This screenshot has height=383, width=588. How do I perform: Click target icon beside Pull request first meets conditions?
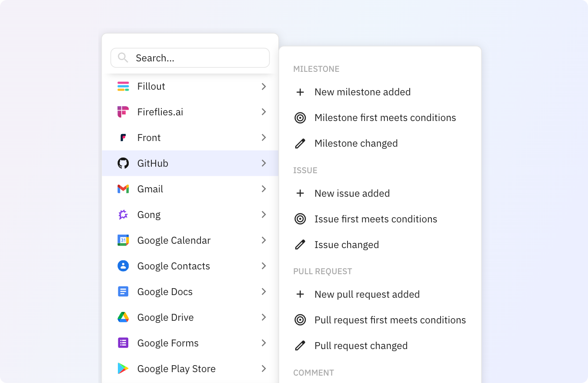[300, 320]
